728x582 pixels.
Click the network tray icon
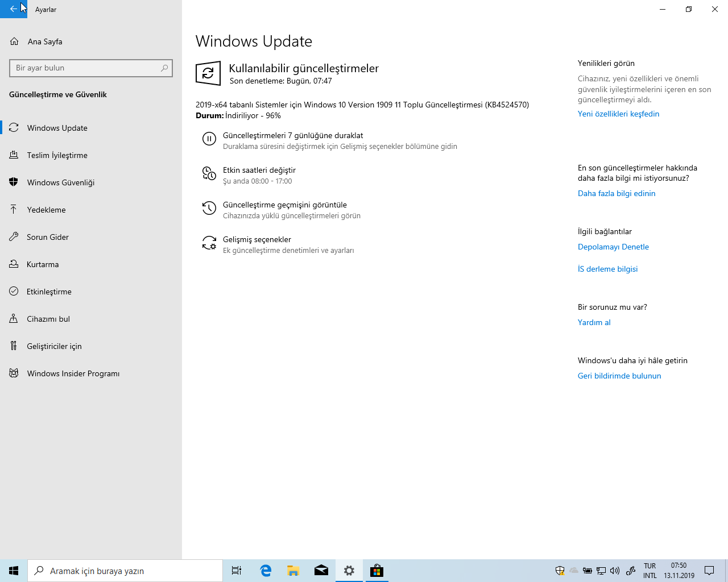[x=601, y=571]
